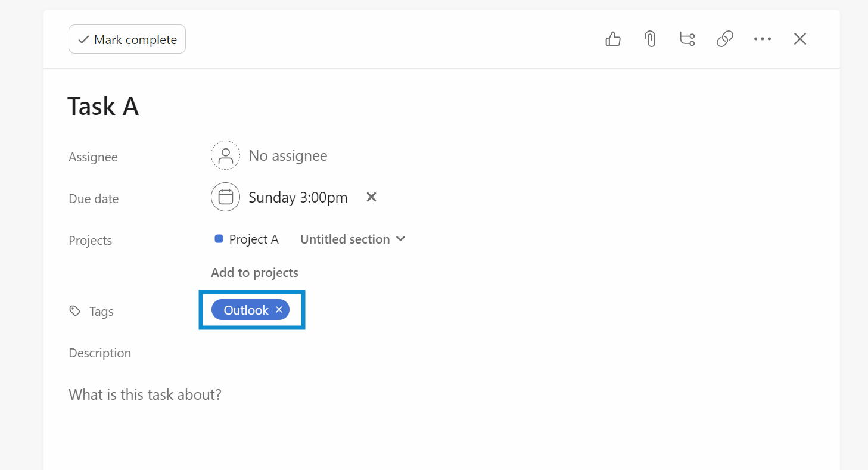This screenshot has height=470, width=868.
Task: Copy task link with chain icon
Action: pyautogui.click(x=724, y=39)
